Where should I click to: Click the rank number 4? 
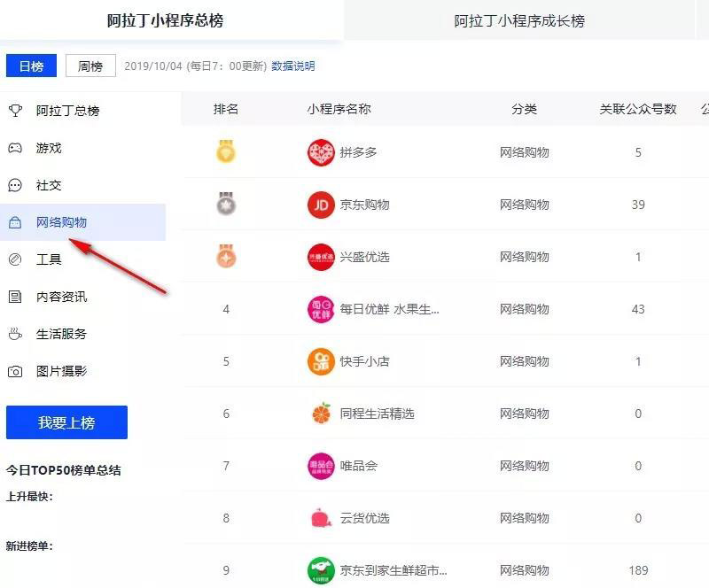226,310
